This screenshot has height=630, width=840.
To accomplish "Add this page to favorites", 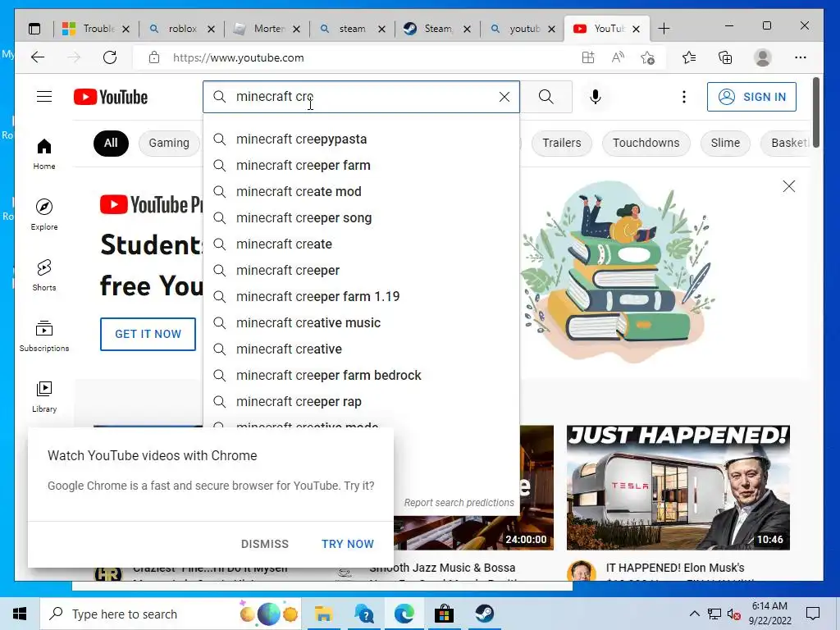I will point(648,57).
